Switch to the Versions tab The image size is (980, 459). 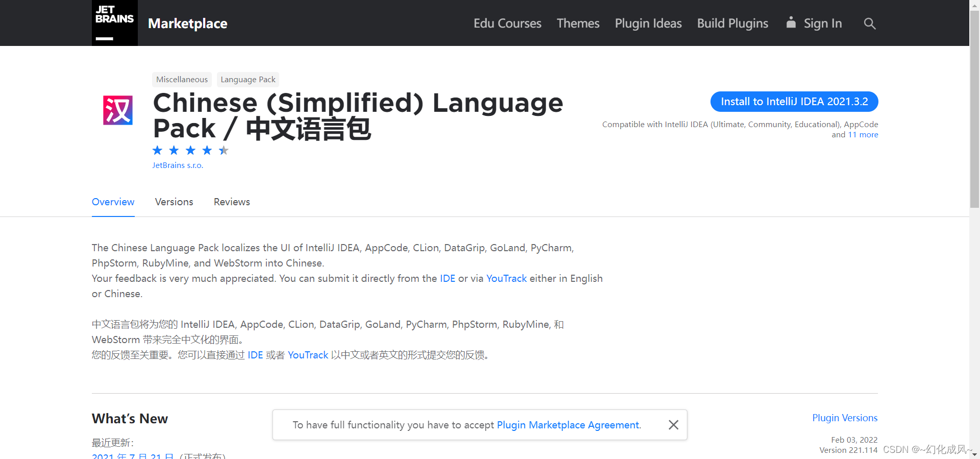174,202
